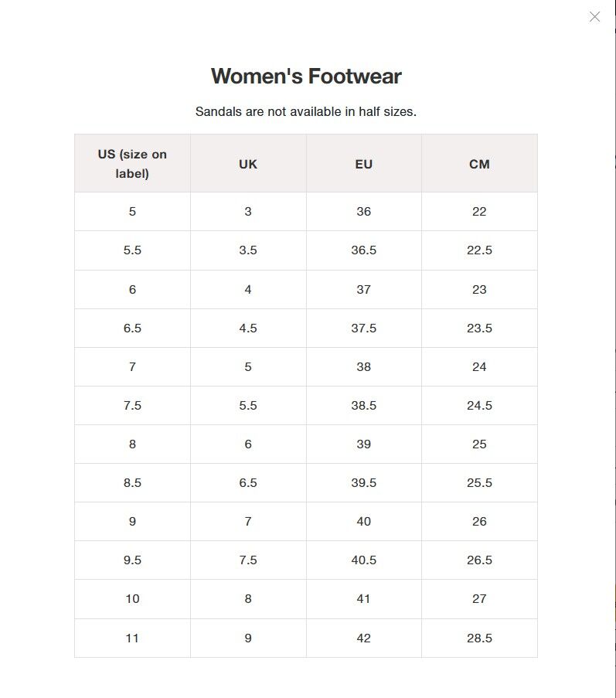Screen dimensions: 616x698
Task: Click US size 10 cell
Action: 132,598
